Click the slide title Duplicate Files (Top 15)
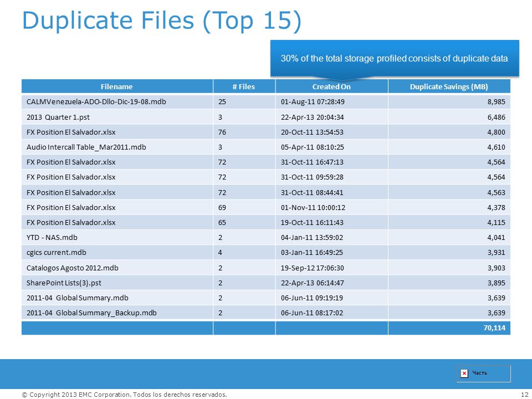This screenshot has height=399, width=532. pos(161,21)
